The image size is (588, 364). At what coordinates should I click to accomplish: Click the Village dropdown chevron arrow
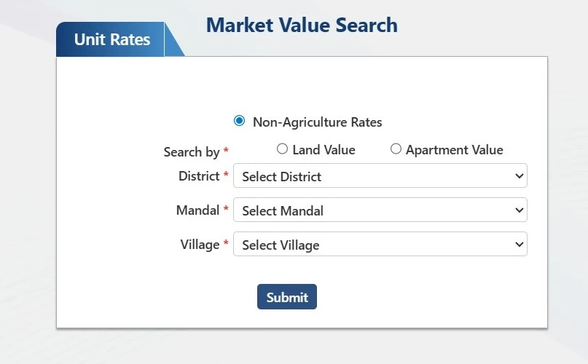tap(519, 245)
